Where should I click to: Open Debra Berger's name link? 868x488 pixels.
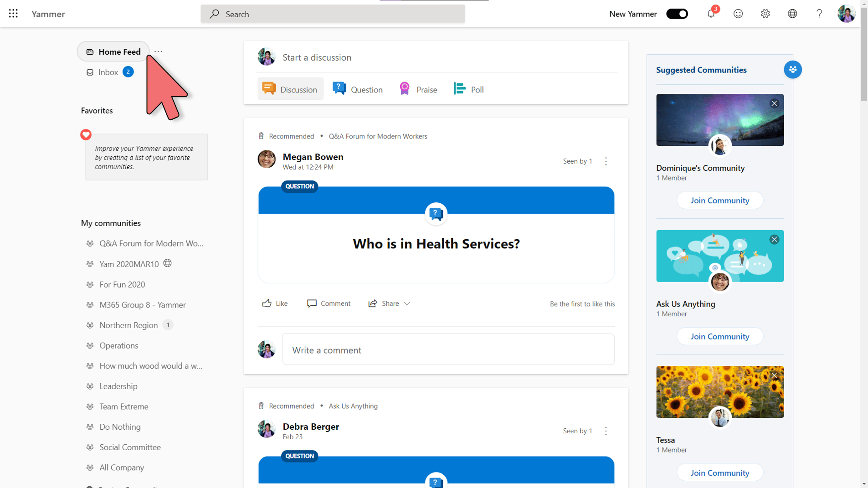[311, 426]
